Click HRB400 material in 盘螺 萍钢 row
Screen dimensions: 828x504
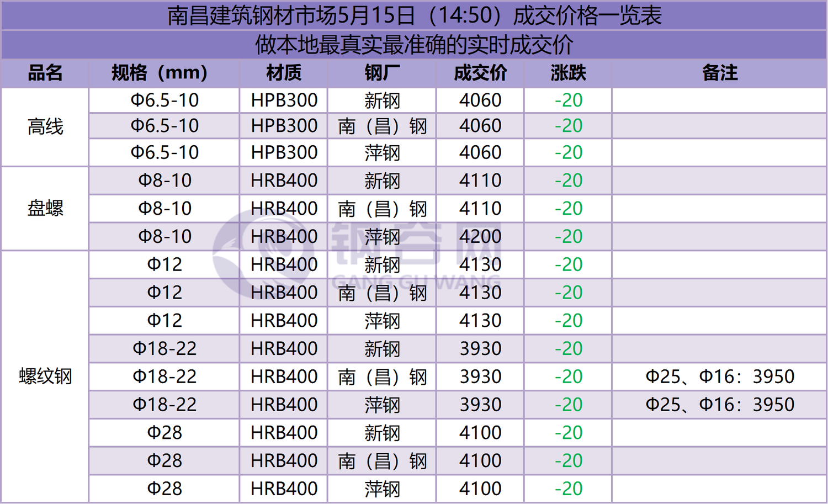coord(284,237)
